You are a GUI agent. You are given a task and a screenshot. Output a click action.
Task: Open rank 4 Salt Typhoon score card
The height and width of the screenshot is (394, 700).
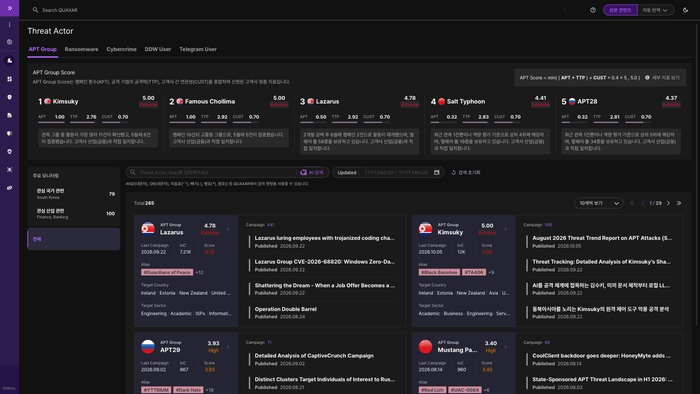click(490, 124)
